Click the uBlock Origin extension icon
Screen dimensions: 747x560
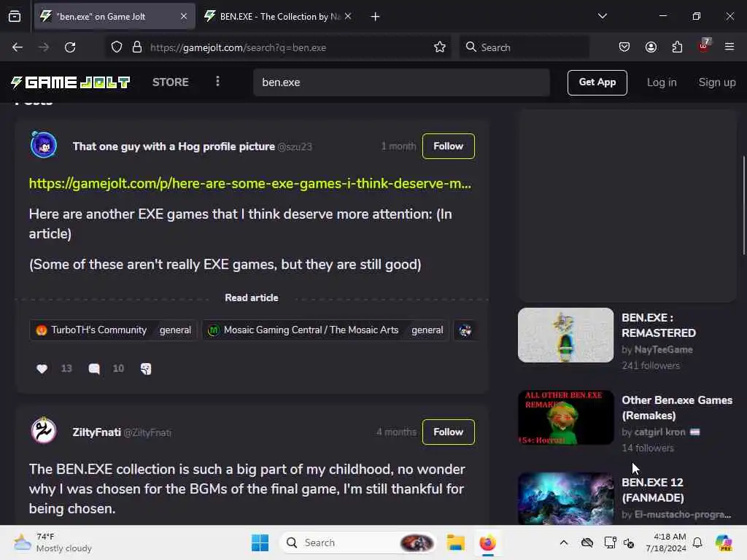[x=704, y=46]
